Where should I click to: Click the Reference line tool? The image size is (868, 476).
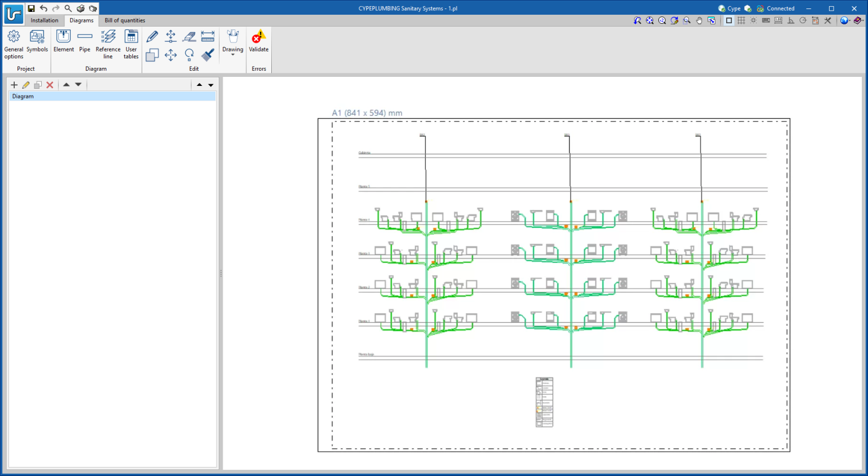108,44
